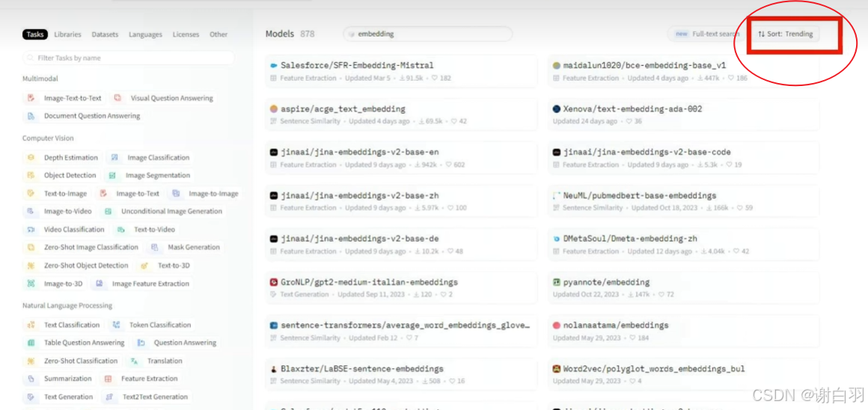Image resolution: width=868 pixels, height=410 pixels.
Task: Click the Image-to-Image task icon
Action: click(176, 194)
